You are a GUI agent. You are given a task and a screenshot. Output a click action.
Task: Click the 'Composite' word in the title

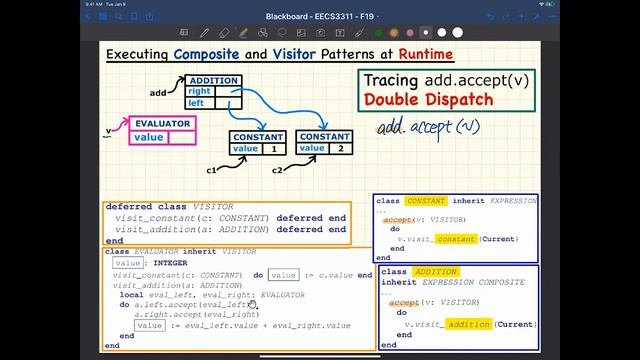tap(206, 54)
